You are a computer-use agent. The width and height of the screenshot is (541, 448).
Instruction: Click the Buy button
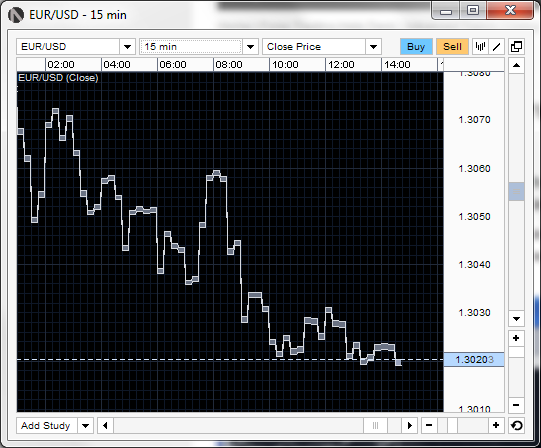click(x=416, y=47)
